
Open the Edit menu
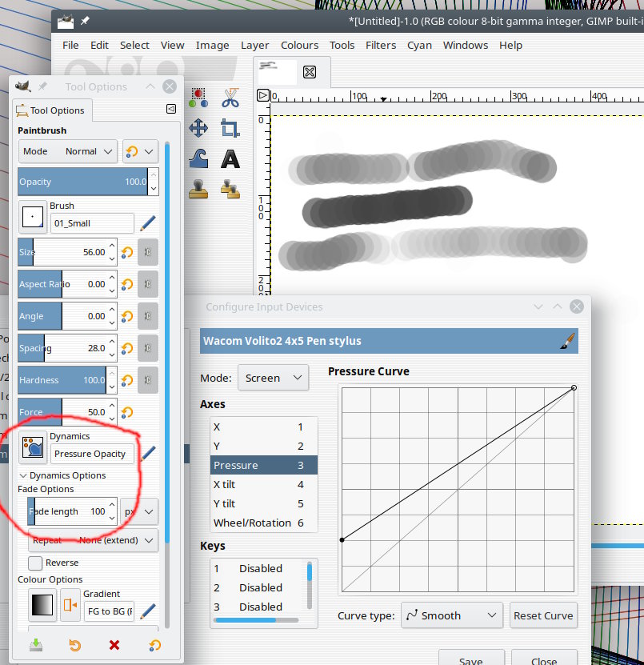point(99,45)
